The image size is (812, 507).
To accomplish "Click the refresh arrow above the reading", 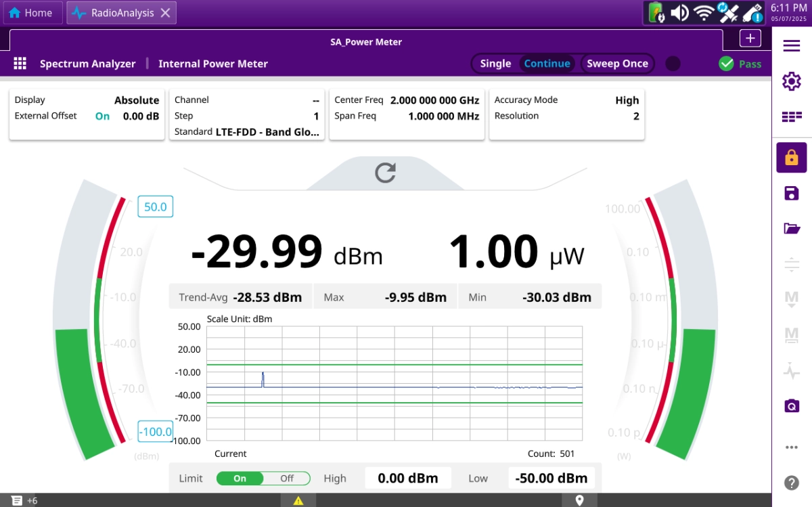I will 385,173.
